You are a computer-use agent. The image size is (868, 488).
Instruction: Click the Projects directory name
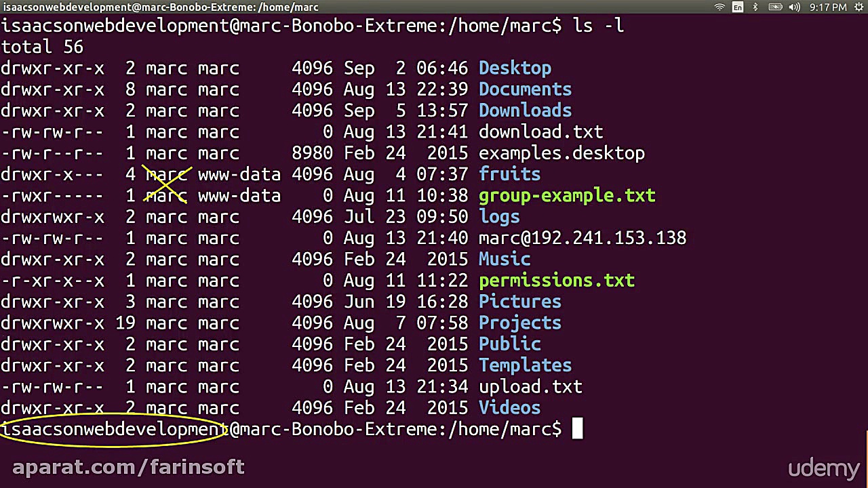pyautogui.click(x=519, y=323)
